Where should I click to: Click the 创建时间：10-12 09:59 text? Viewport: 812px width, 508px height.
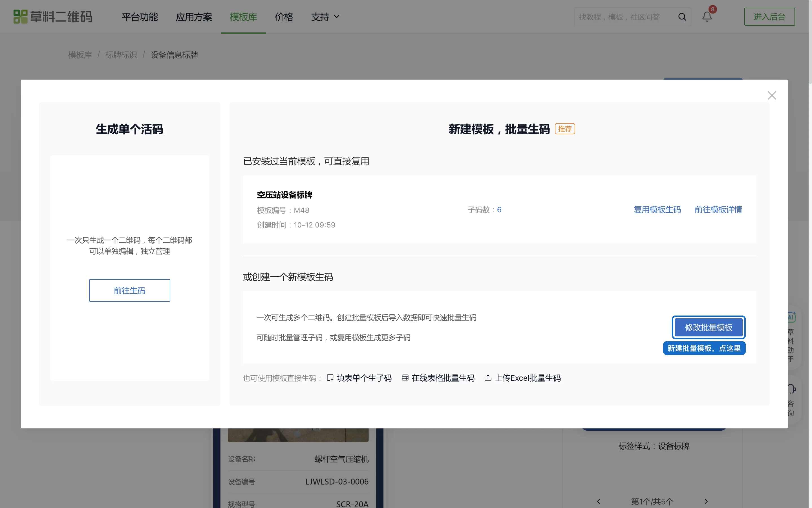pyautogui.click(x=296, y=225)
